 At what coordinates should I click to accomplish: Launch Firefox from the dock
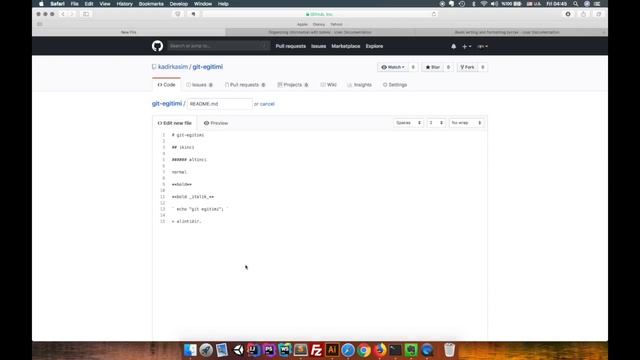pos(380,350)
